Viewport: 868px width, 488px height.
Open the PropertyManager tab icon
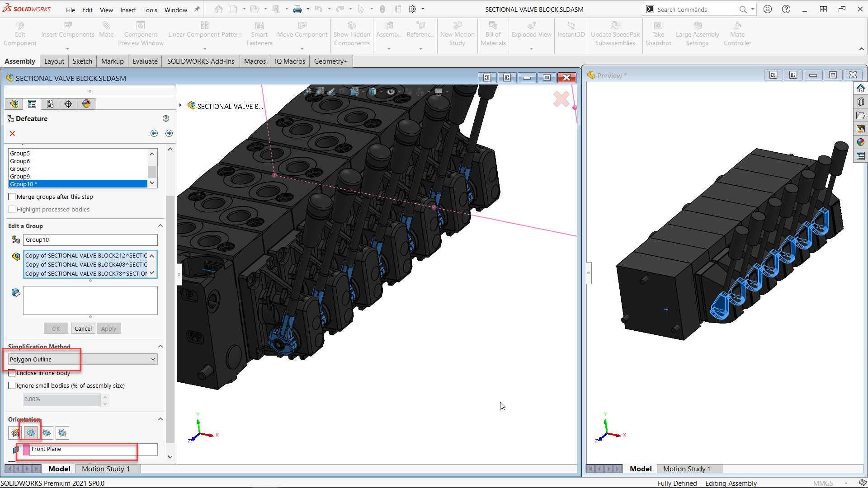(32, 104)
